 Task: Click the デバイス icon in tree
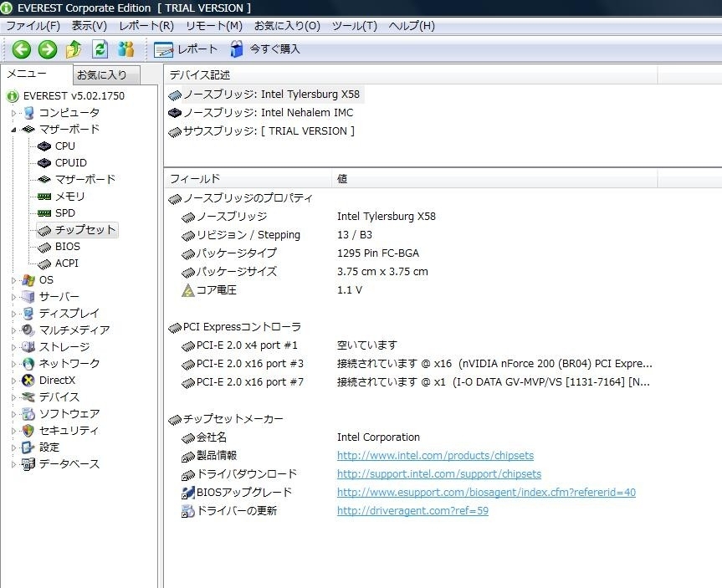[x=28, y=397]
